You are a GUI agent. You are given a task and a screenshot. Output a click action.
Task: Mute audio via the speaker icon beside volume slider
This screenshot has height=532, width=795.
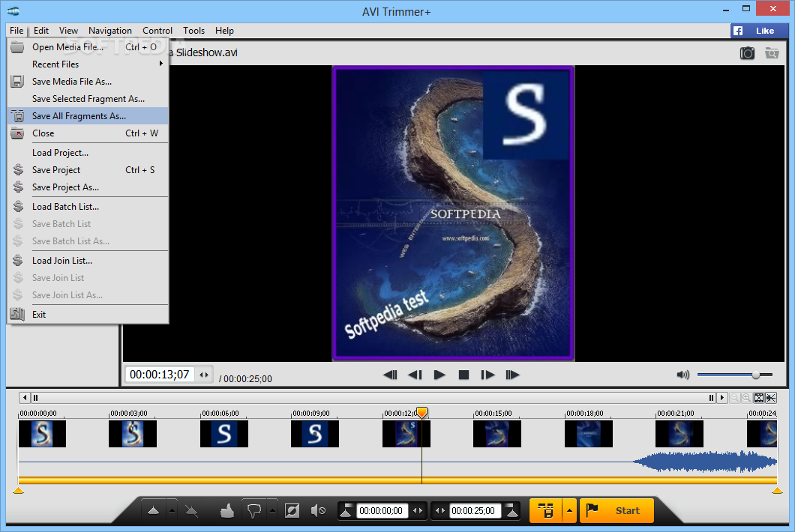[x=683, y=375]
